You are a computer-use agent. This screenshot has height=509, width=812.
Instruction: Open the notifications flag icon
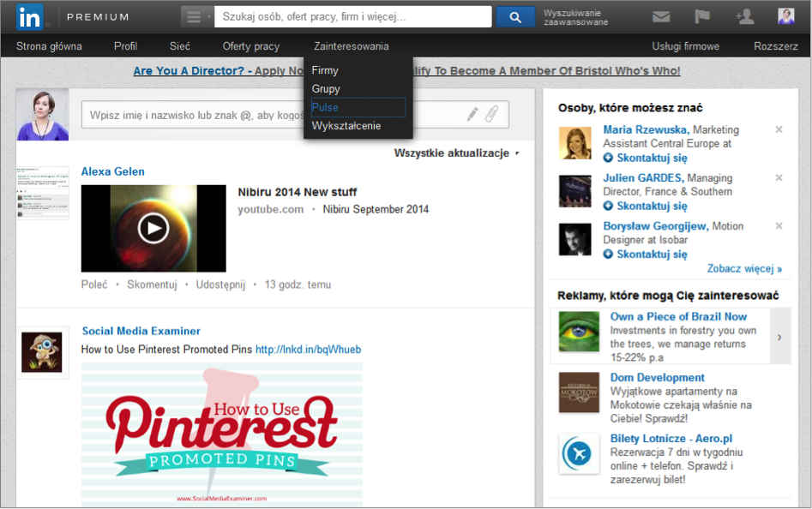[701, 16]
